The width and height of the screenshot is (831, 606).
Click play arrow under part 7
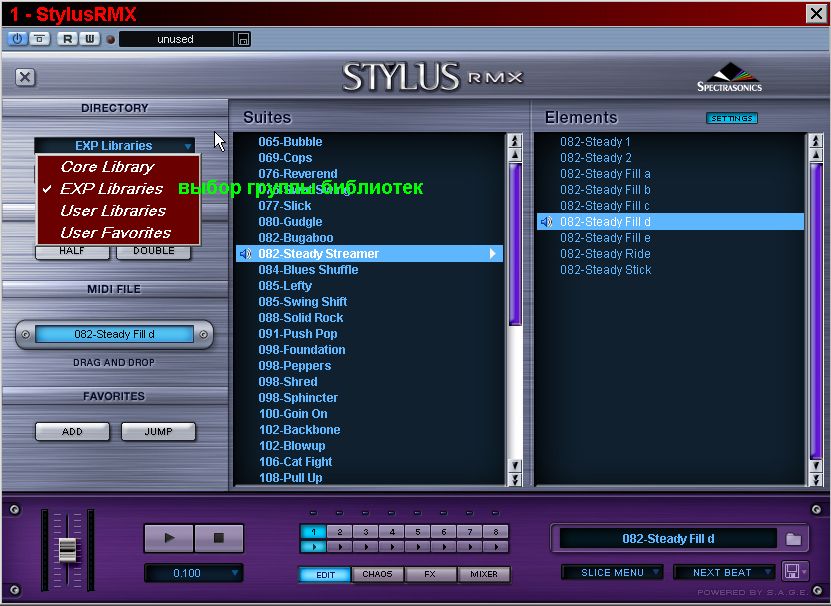click(x=470, y=547)
